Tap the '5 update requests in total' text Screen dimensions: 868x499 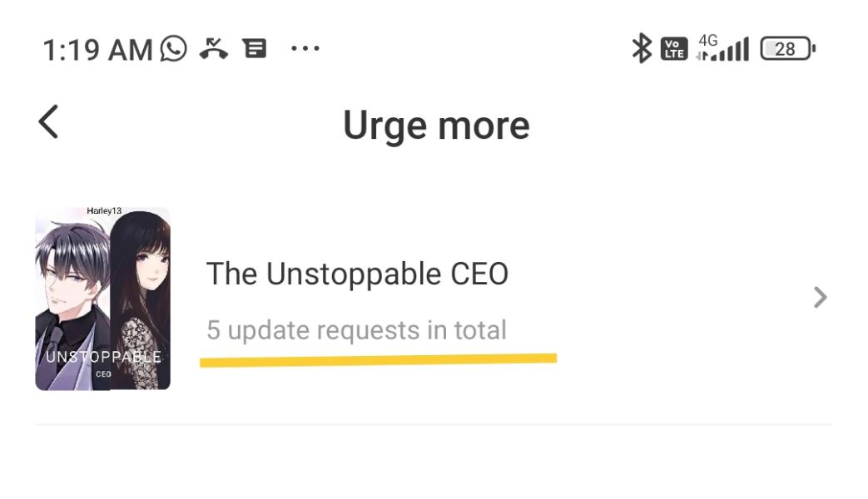[356, 330]
